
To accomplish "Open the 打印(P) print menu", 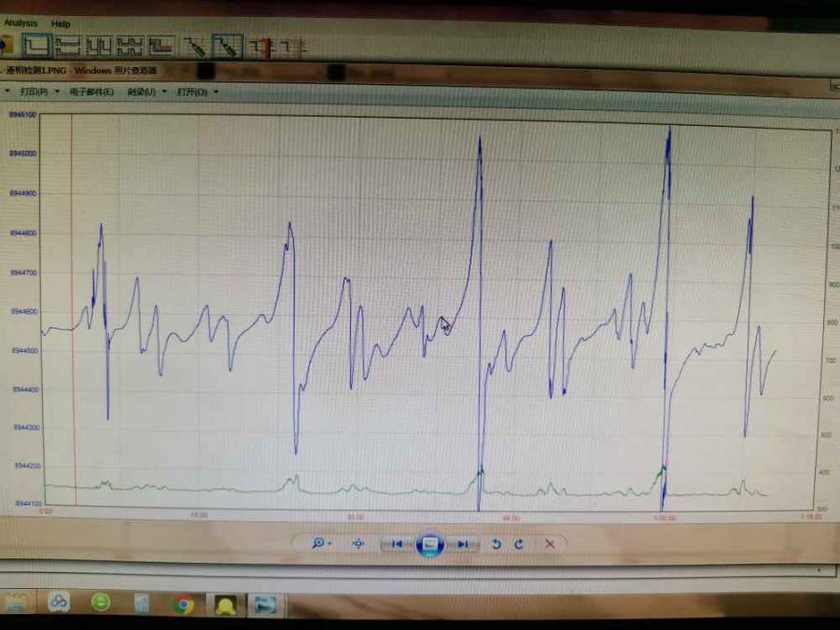I will click(x=35, y=91).
